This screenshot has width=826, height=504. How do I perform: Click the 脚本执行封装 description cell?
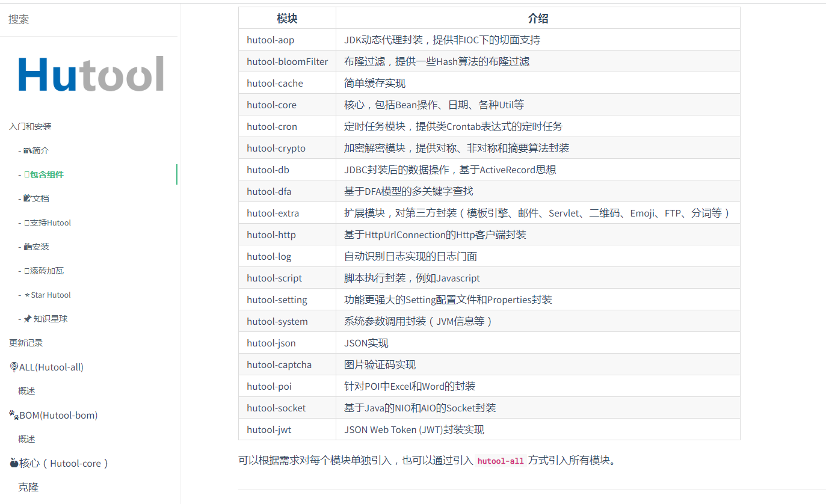538,278
